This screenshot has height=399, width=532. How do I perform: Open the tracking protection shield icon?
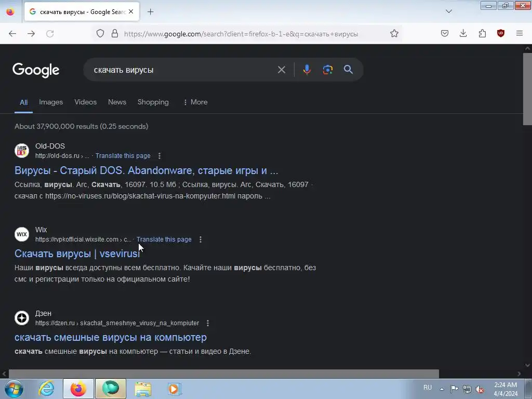(x=100, y=34)
